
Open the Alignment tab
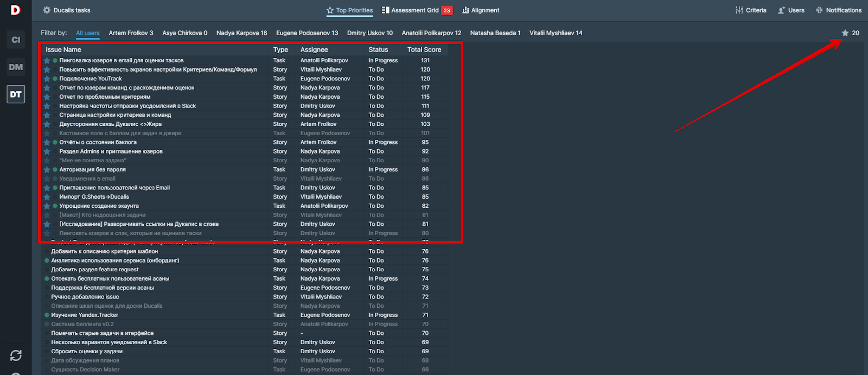click(x=481, y=10)
